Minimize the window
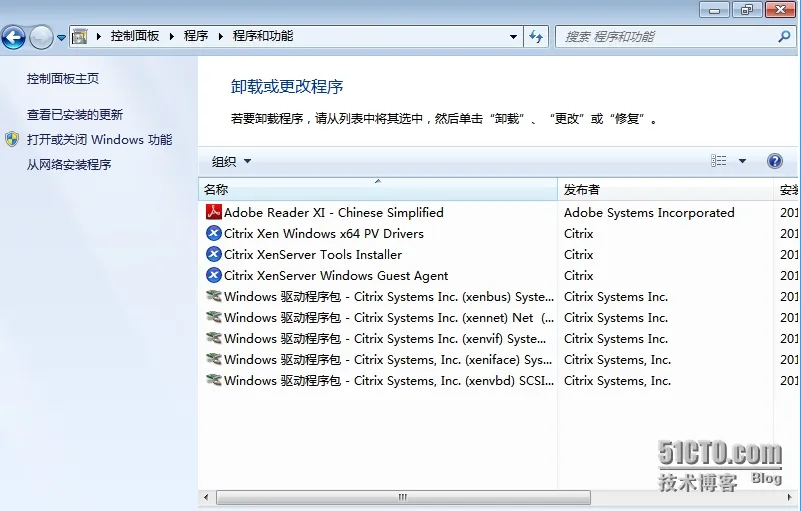Screen dimensions: 801x511 pos(714,10)
